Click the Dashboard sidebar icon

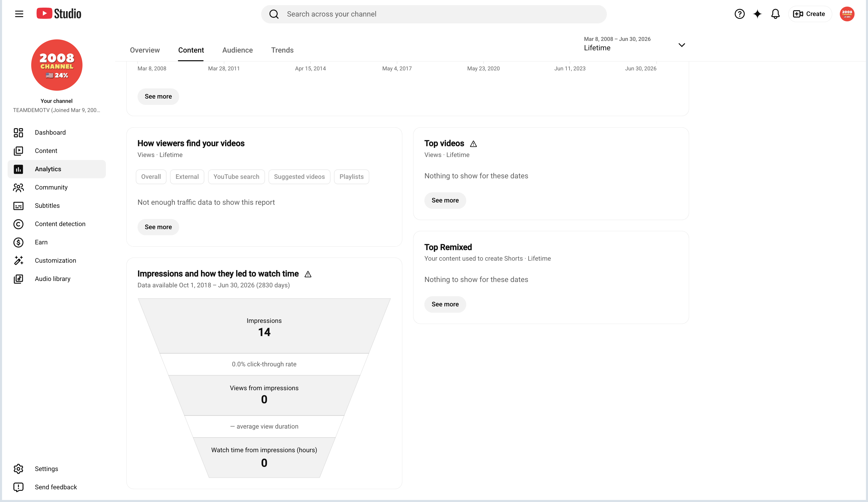tap(18, 132)
